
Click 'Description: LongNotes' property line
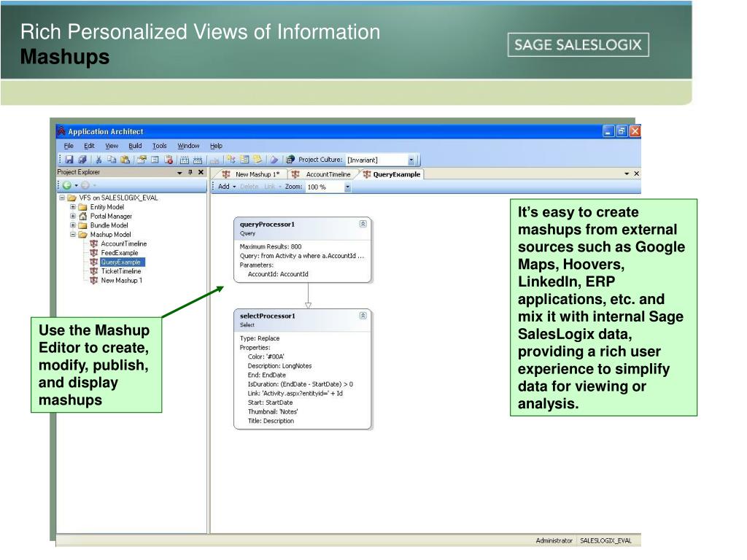(x=279, y=366)
